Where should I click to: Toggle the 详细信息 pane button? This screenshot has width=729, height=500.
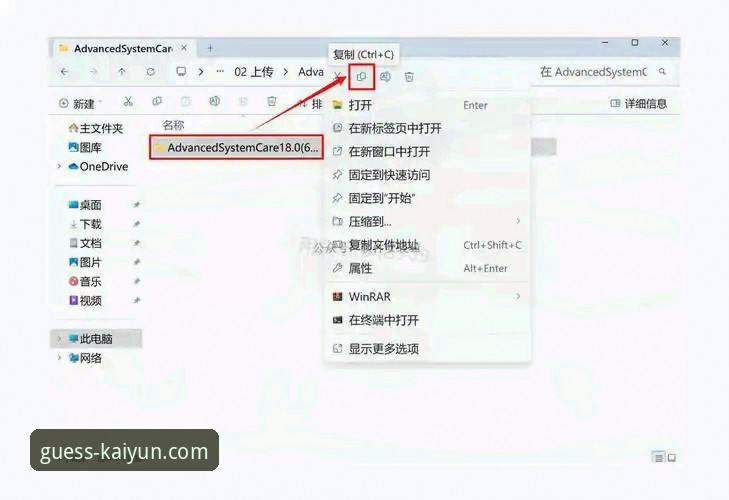[x=638, y=103]
